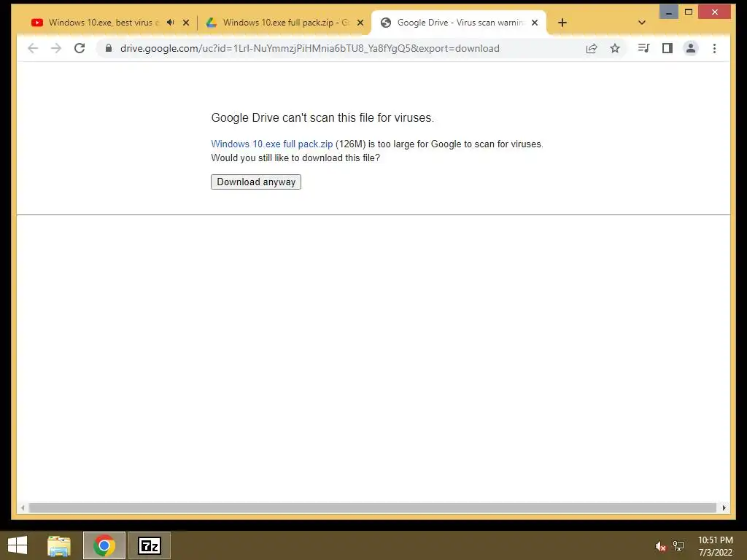Image resolution: width=747 pixels, height=560 pixels.
Task: Click the horizontal scrollbar track
Action: pyautogui.click(x=373, y=507)
